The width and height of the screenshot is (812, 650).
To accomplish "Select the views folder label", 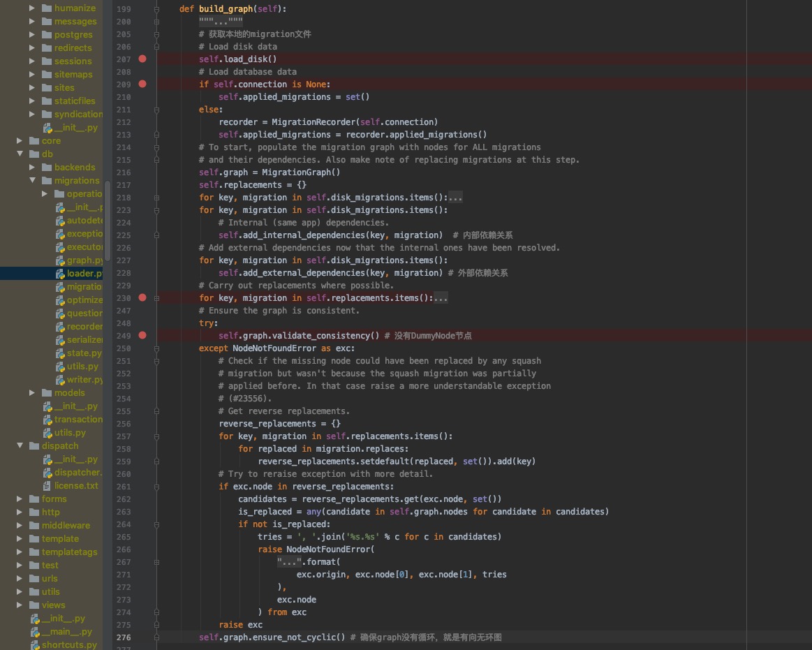I will (53, 605).
